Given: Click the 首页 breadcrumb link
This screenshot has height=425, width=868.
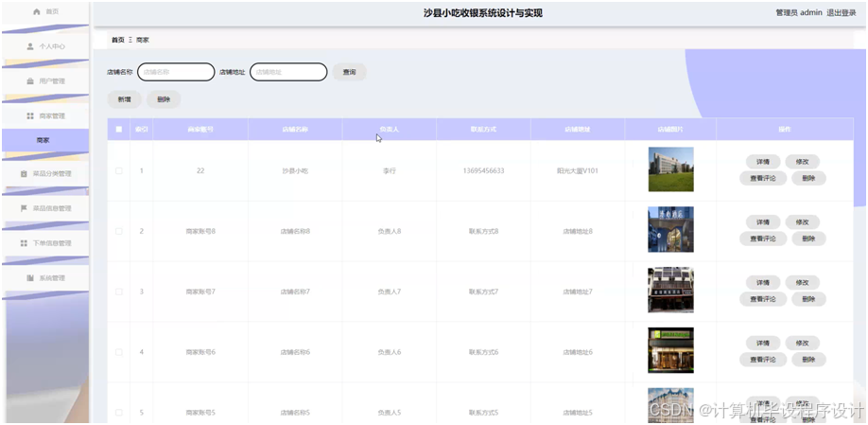Looking at the screenshot, I should coord(118,40).
